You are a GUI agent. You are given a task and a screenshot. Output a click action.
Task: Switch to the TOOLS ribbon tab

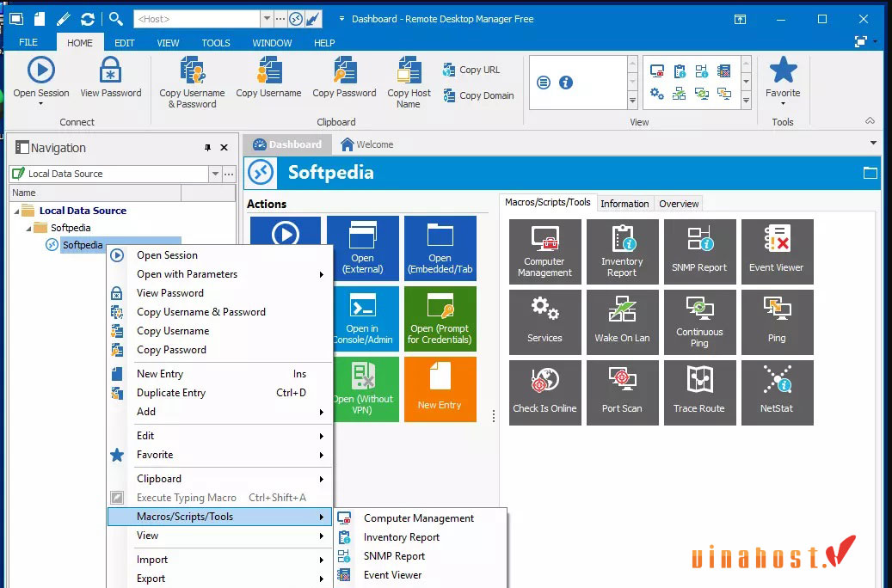click(x=216, y=43)
